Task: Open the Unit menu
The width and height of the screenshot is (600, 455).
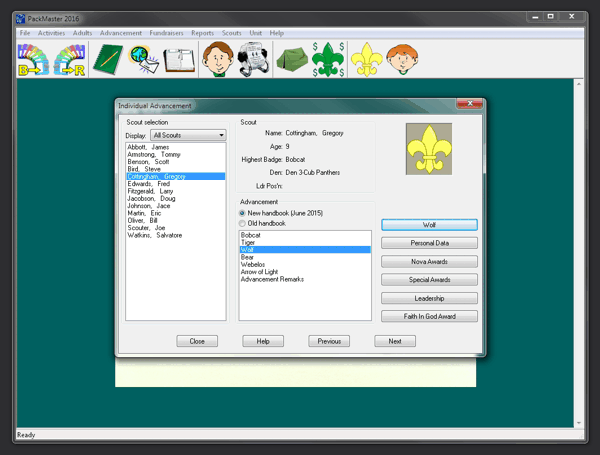Action: pyautogui.click(x=256, y=33)
